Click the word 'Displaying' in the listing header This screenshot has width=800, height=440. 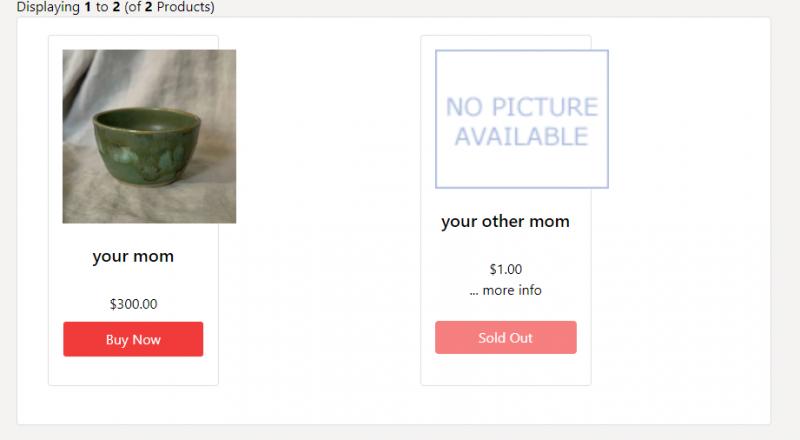(x=48, y=7)
